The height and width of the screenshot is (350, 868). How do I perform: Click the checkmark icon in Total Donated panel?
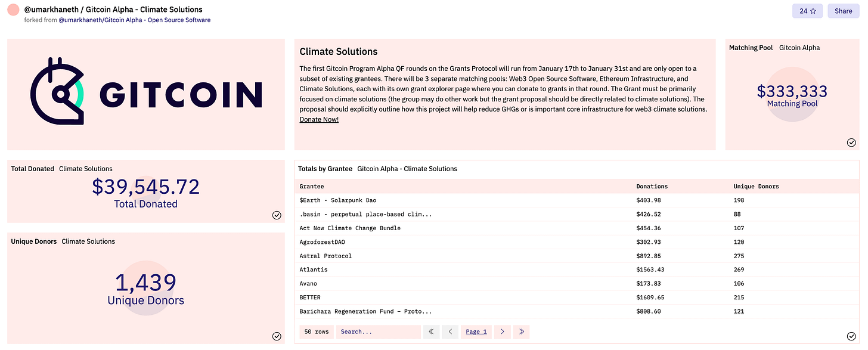[277, 215]
